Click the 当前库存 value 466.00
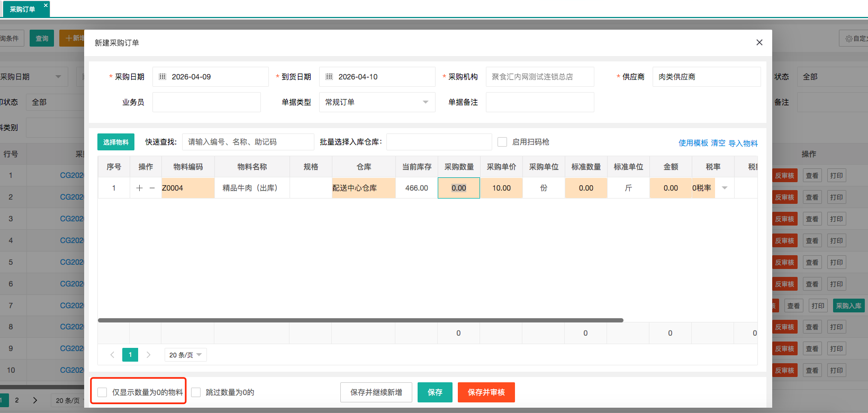Viewport: 868px width, 413px height. (x=417, y=188)
